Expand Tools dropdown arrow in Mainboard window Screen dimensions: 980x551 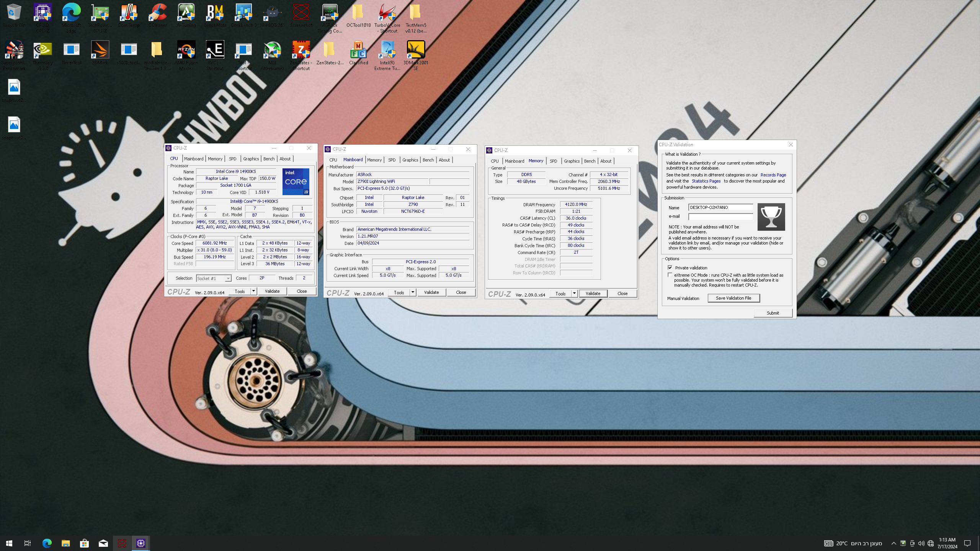pyautogui.click(x=413, y=292)
